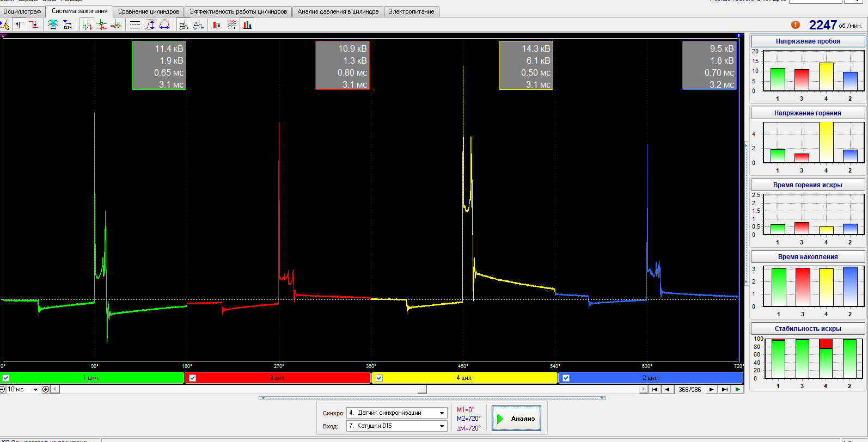This screenshot has height=442, width=868.
Task: Click the Анализ button
Action: (516, 419)
